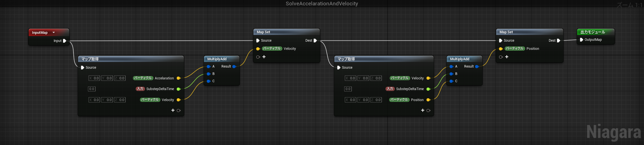Click パーティクル Velocity label in first Map Set

pyautogui.click(x=279, y=49)
